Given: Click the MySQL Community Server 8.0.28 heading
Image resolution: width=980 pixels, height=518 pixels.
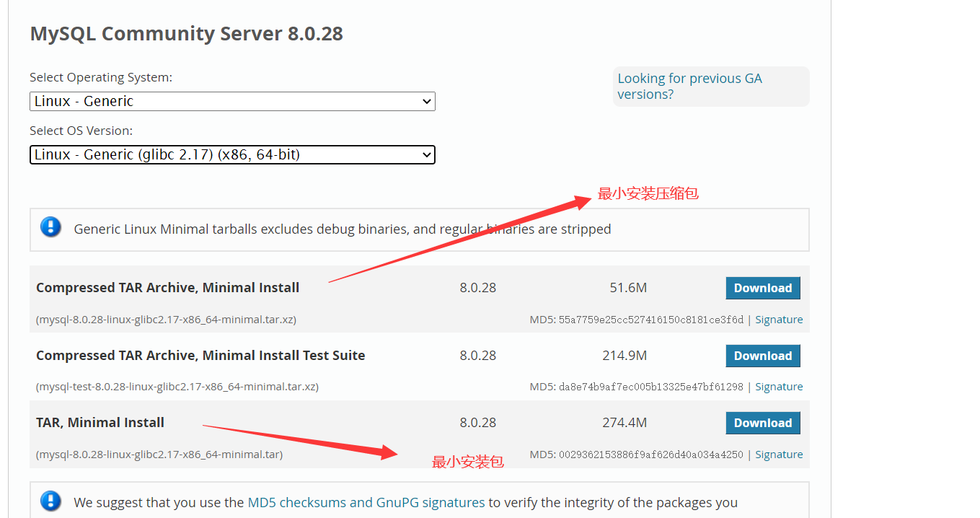Looking at the screenshot, I should (x=186, y=33).
